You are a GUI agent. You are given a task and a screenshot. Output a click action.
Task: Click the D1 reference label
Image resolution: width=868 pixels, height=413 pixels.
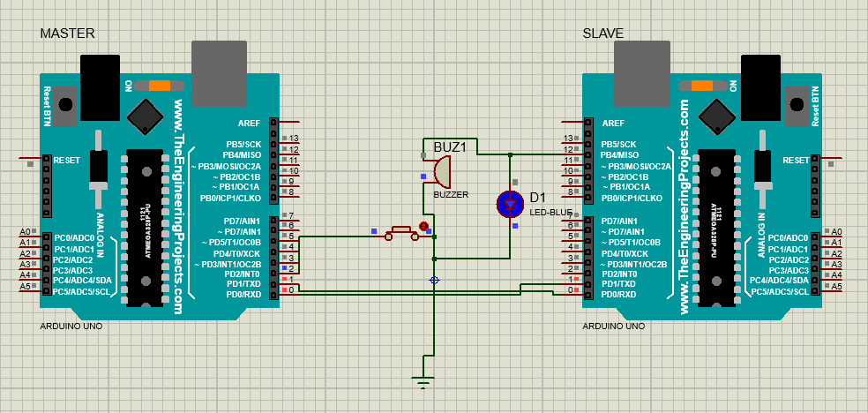[537, 198]
